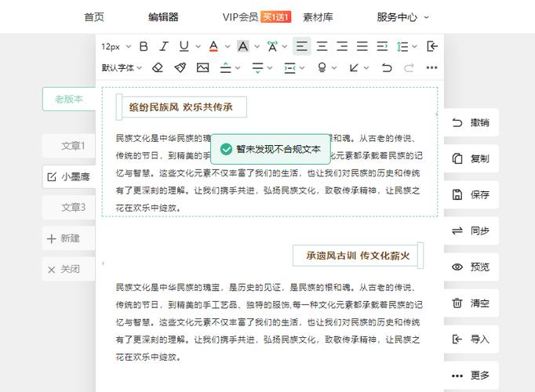
Task: Click the 复制 copy button
Action: coord(471,158)
